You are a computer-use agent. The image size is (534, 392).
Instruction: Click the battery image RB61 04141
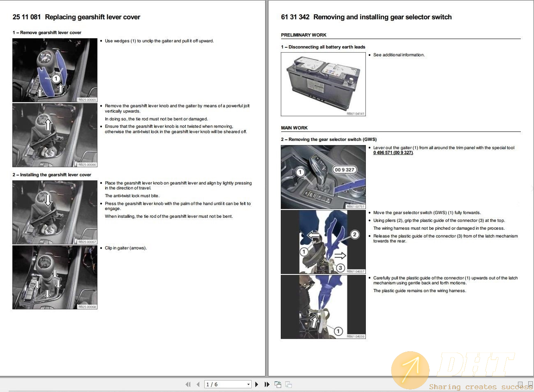coord(323,84)
